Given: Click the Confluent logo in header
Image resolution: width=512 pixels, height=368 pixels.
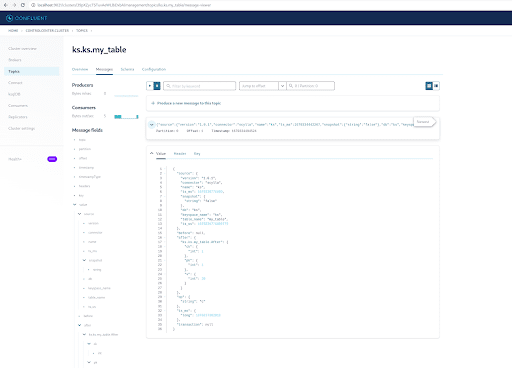Looking at the screenshot, I should (26, 18).
